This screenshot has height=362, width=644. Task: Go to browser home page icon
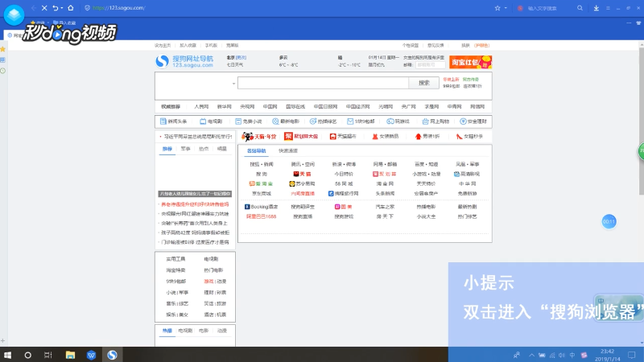click(x=71, y=8)
